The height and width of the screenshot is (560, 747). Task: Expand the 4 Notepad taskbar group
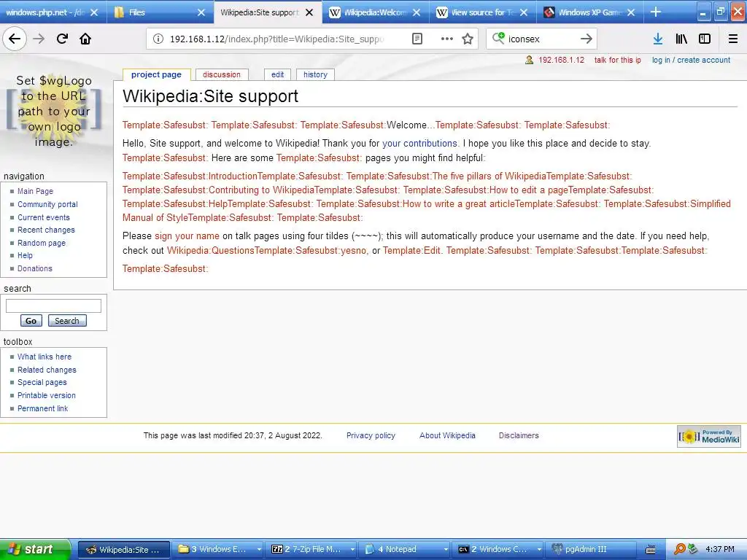pos(406,550)
